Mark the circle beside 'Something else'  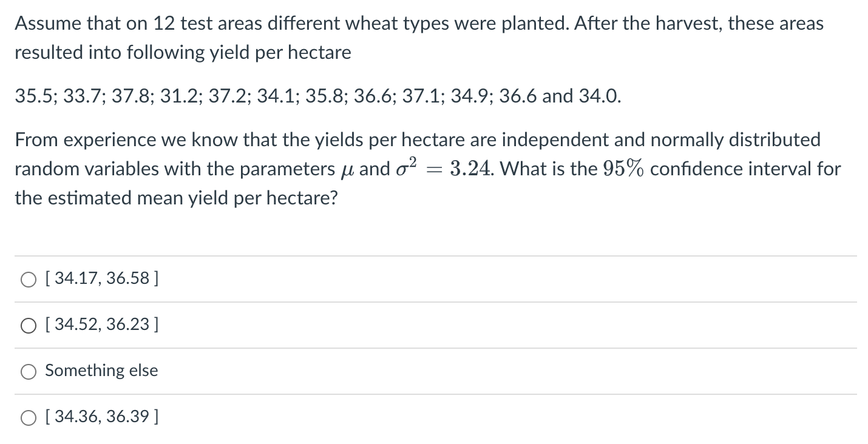click(x=28, y=371)
